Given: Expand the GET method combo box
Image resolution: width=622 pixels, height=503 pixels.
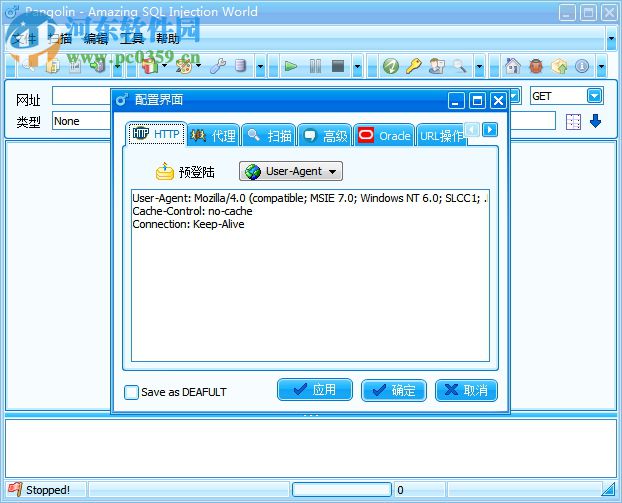Looking at the screenshot, I should click(594, 96).
